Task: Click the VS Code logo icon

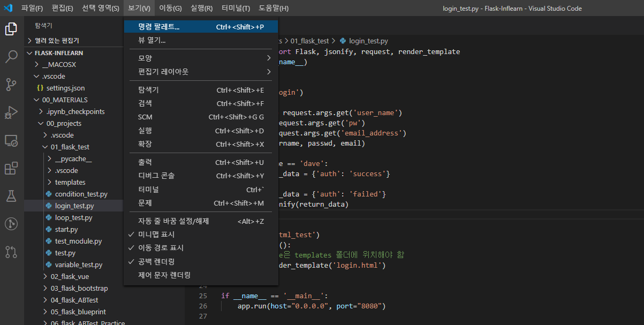Action: pos(8,8)
